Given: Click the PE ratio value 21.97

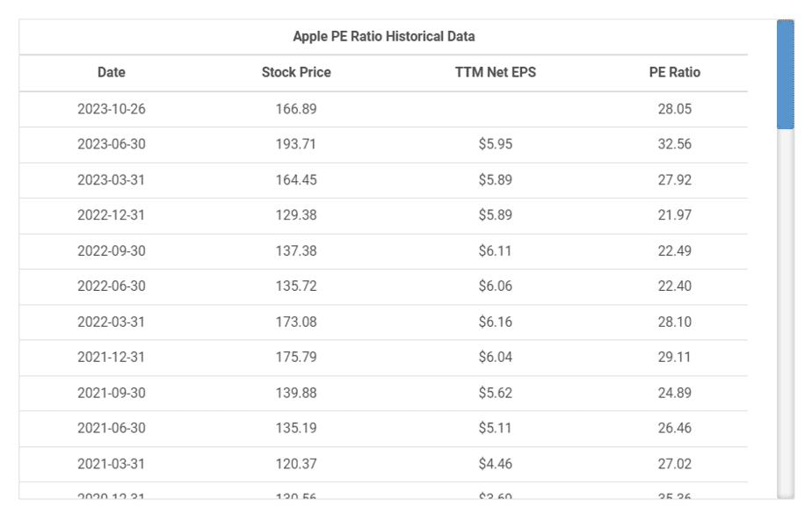Looking at the screenshot, I should point(674,215).
